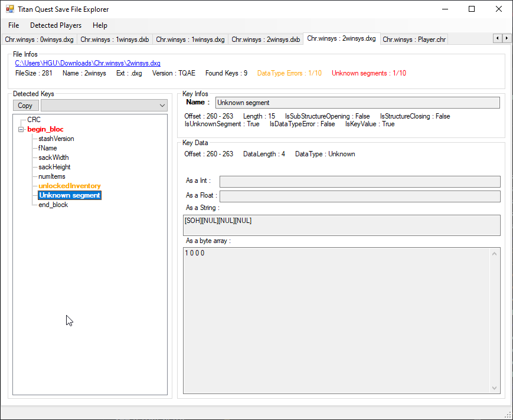This screenshot has height=420, width=513.
Task: Switch to Chr.winsys : 1winsys.dxg tab
Action: [x=190, y=40]
